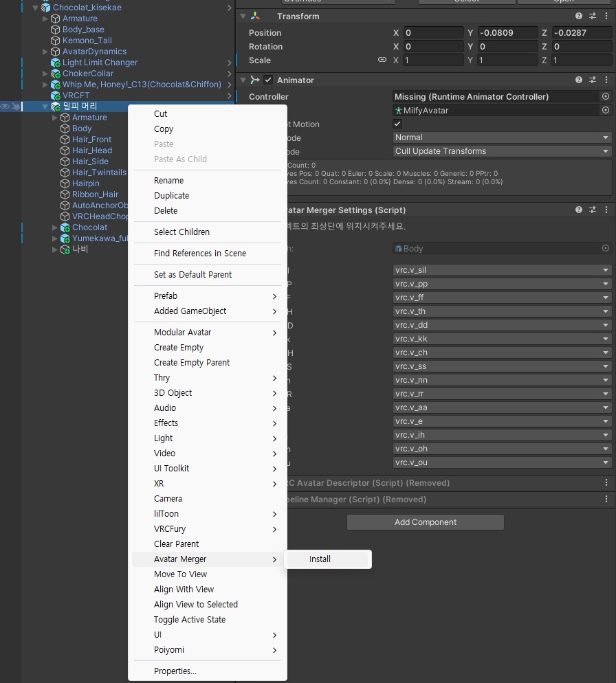
Task: Open the Cull Update Transforms dropdown
Action: pyautogui.click(x=502, y=151)
